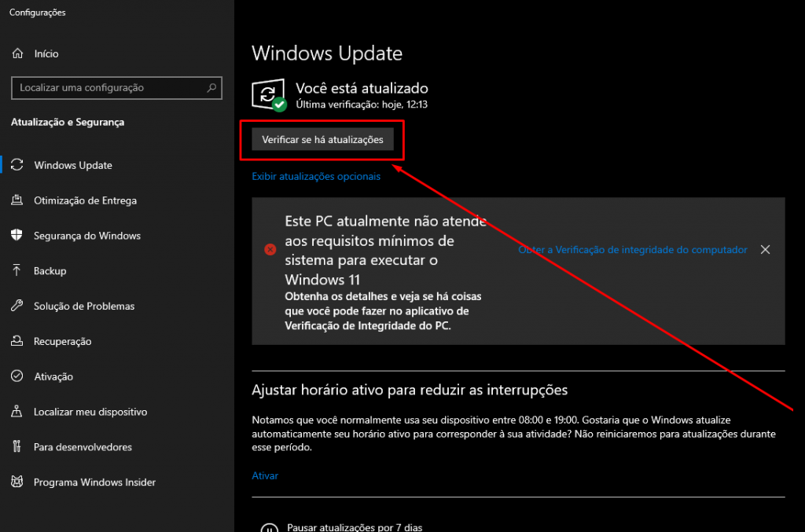Click the Windows Update page heading
This screenshot has width=805, height=532.
pyautogui.click(x=327, y=53)
